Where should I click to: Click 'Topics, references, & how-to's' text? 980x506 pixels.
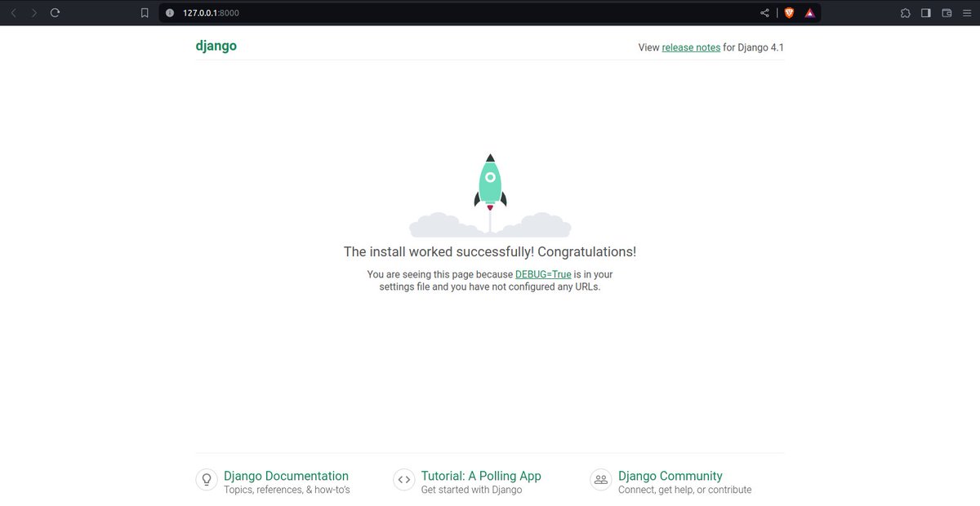coord(287,490)
